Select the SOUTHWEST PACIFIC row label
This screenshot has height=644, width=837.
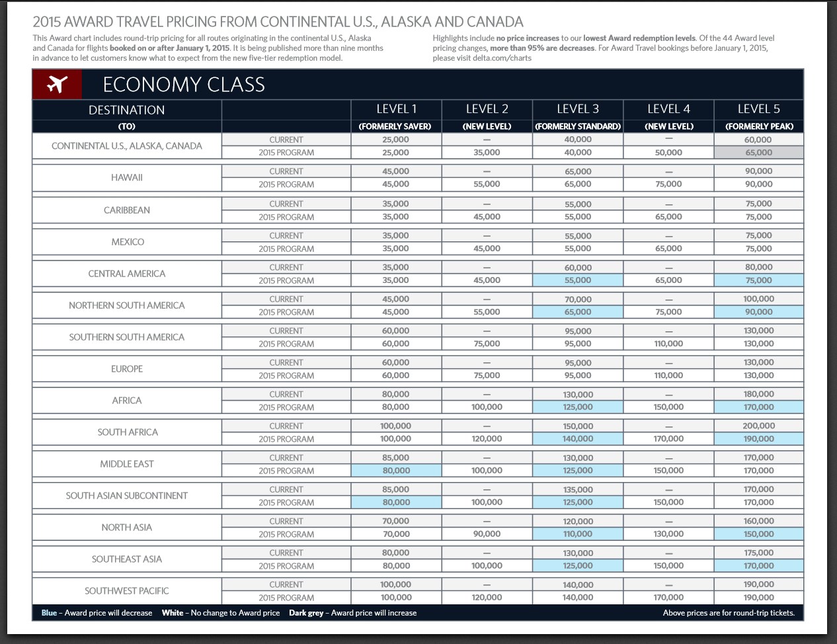pos(128,590)
